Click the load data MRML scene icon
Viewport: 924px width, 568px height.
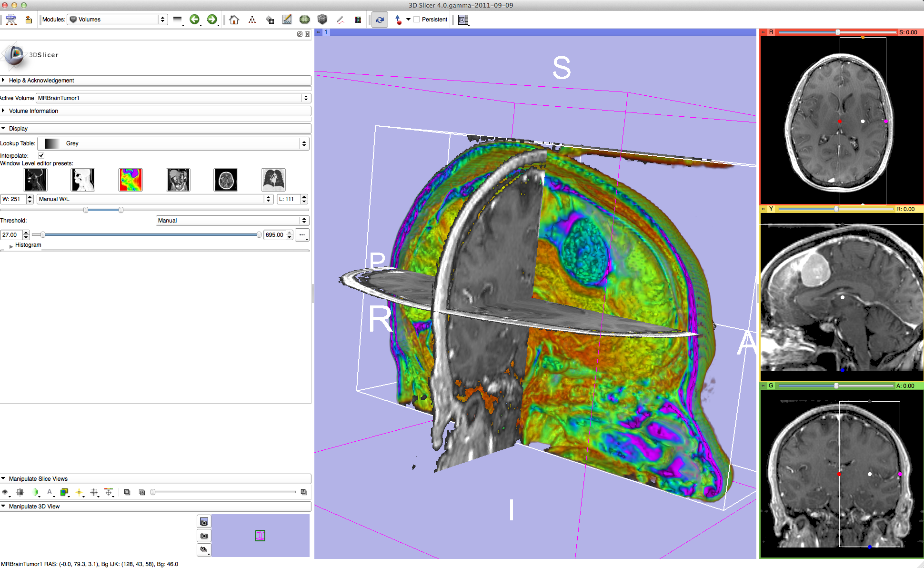pyautogui.click(x=11, y=20)
